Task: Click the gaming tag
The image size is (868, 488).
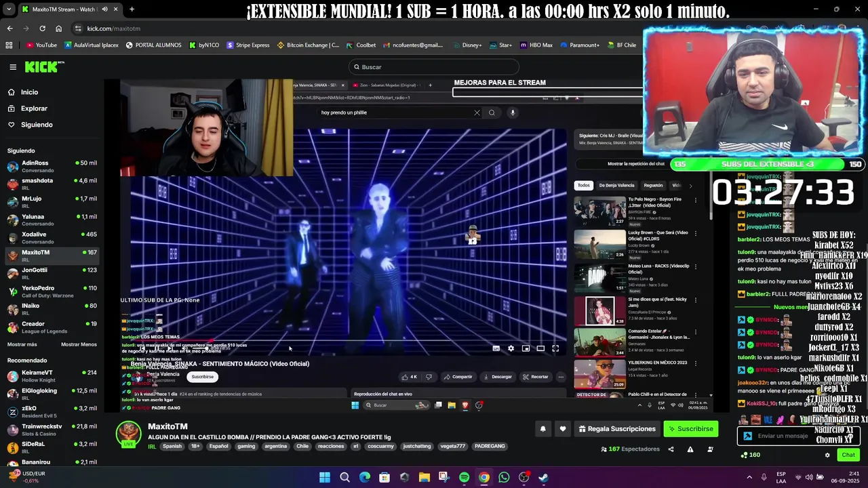Action: pyautogui.click(x=246, y=447)
